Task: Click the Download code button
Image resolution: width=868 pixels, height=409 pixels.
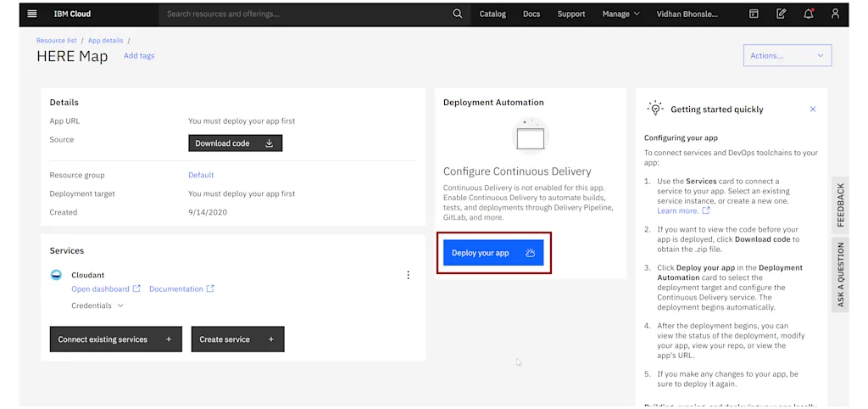Action: 236,143
